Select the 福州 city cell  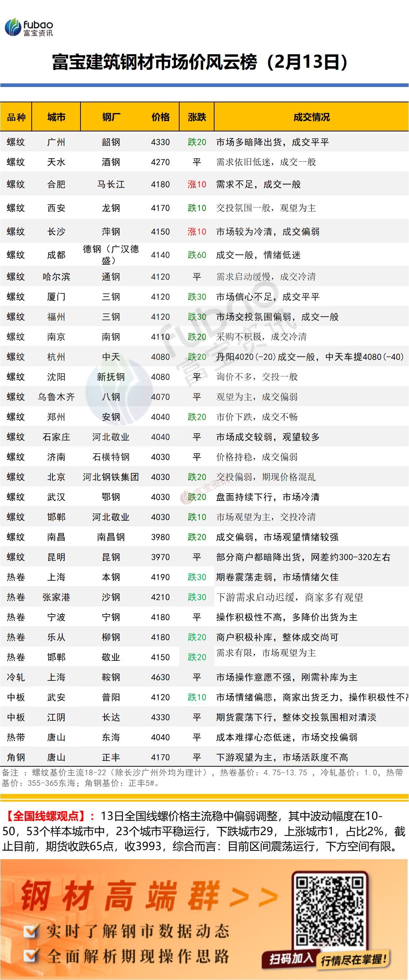(56, 317)
